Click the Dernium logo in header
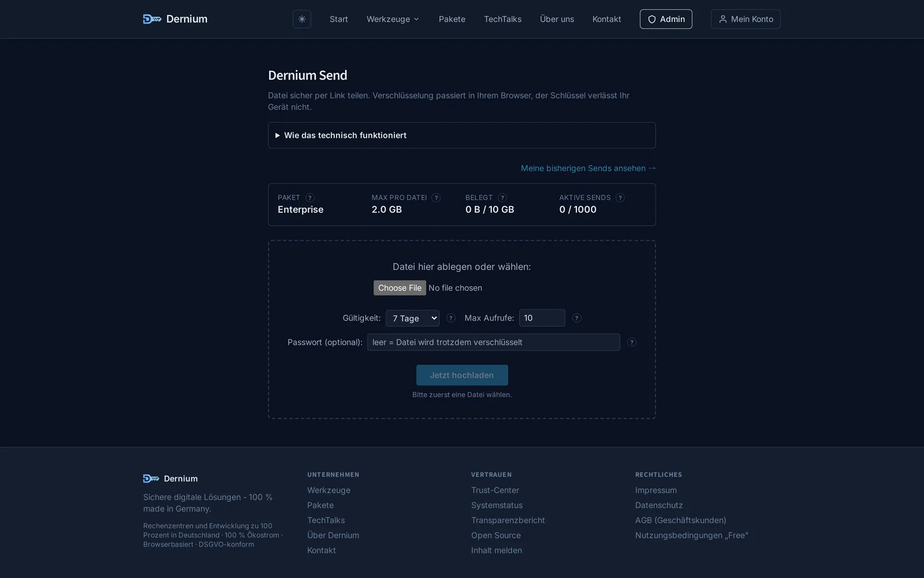This screenshot has width=924, height=578. (175, 19)
